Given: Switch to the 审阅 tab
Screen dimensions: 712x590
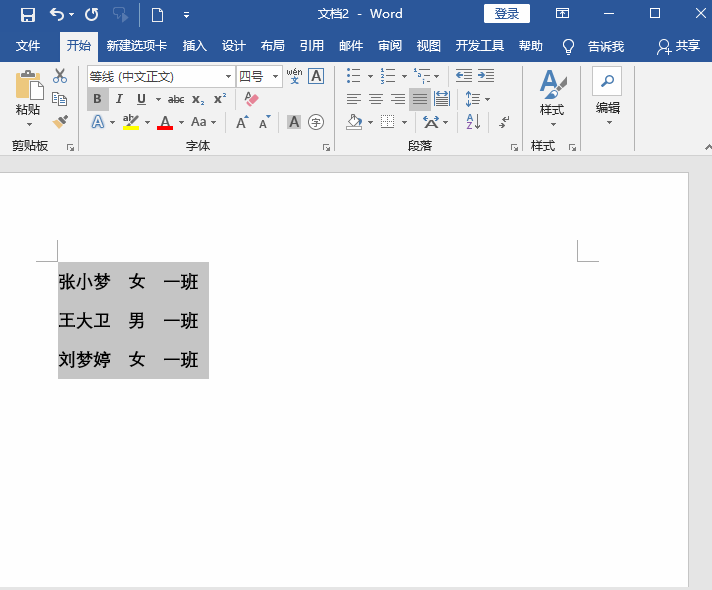Looking at the screenshot, I should (390, 45).
